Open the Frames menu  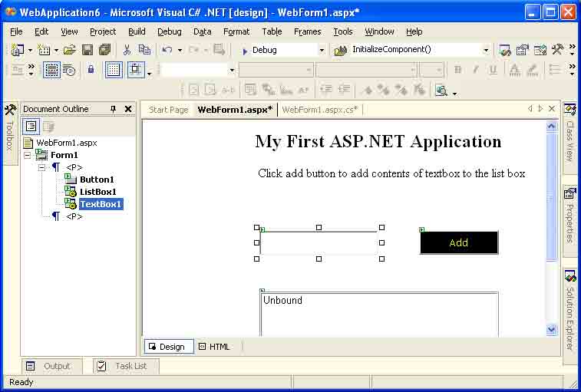308,32
